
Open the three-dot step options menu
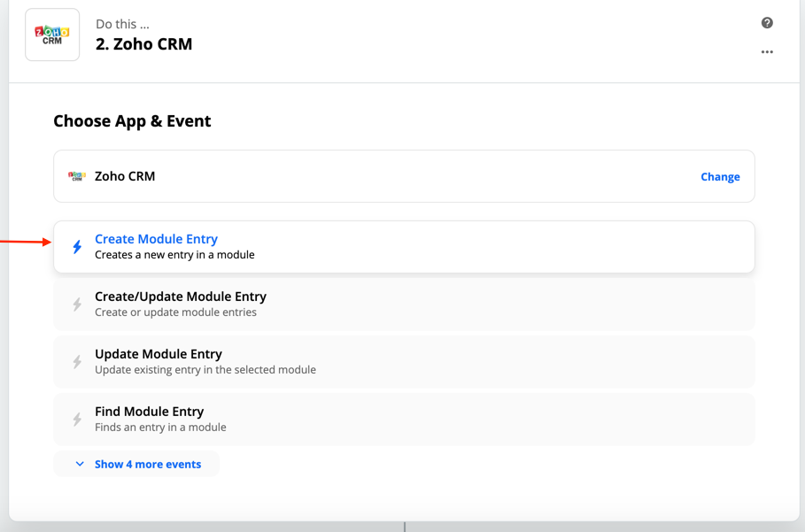tap(767, 52)
